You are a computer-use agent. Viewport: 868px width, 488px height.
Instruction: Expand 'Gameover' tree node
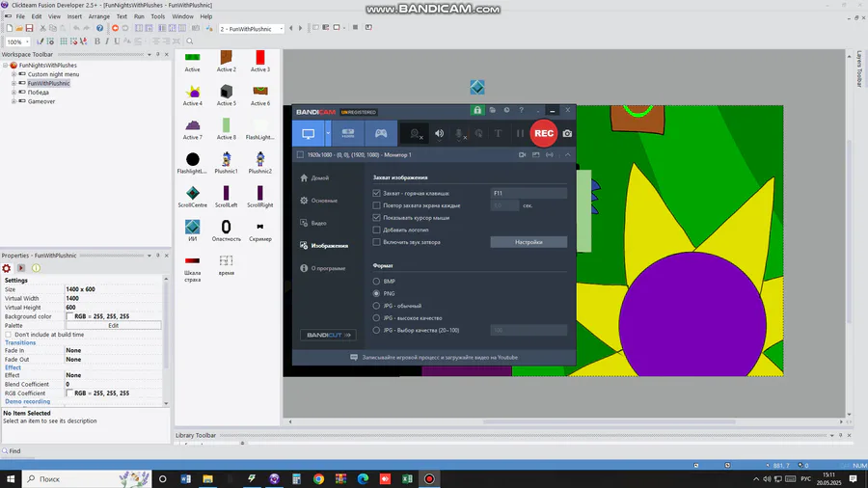pos(14,102)
